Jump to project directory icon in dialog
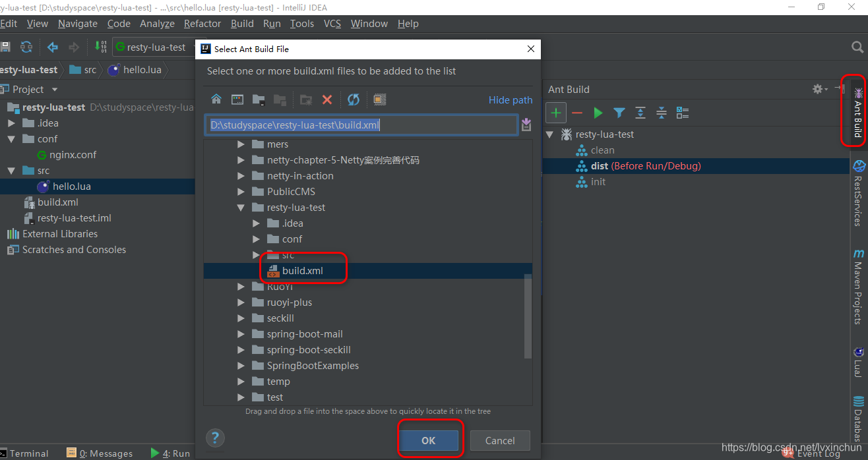 click(259, 100)
